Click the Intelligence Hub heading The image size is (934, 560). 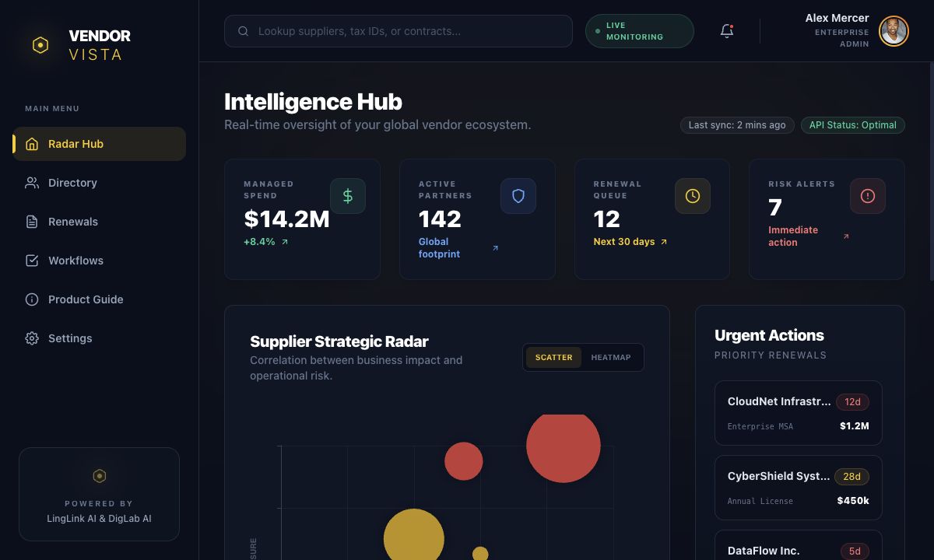313,102
